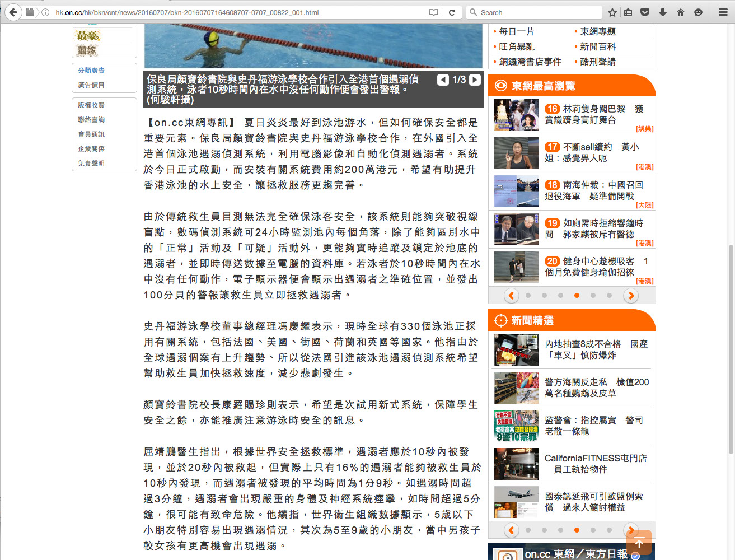Viewport: 735px width, 560px height.
Task: Click scroll-to-top orange arrow button
Action: click(x=639, y=542)
